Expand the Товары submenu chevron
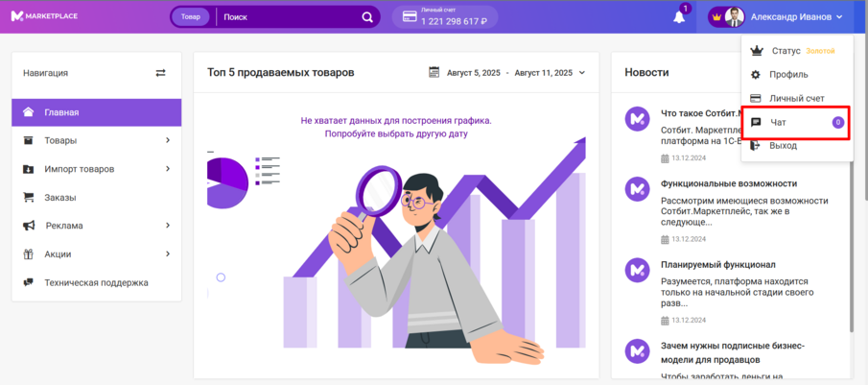The image size is (868, 385). (168, 141)
